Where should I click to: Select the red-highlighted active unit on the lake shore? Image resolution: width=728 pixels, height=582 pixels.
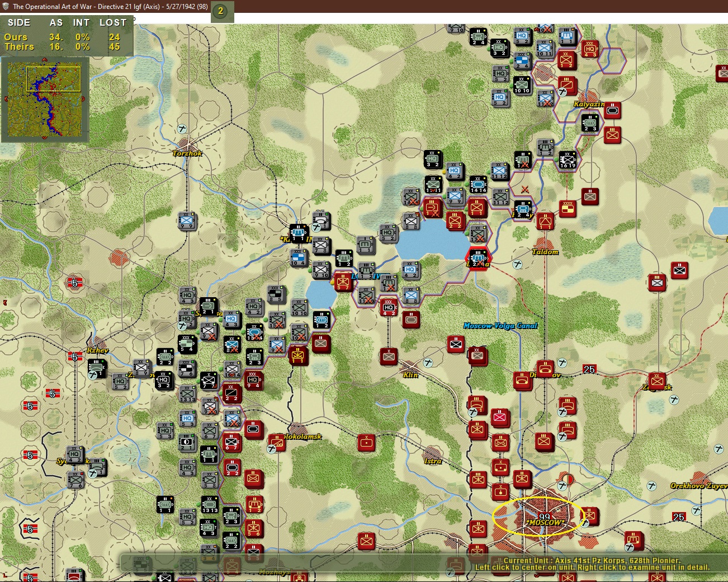point(479,259)
